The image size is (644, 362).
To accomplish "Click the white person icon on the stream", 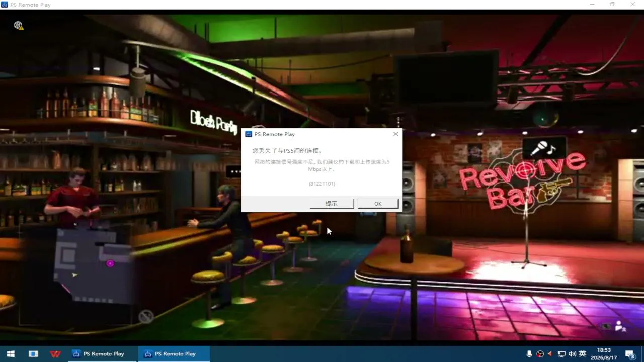I will point(621,326).
